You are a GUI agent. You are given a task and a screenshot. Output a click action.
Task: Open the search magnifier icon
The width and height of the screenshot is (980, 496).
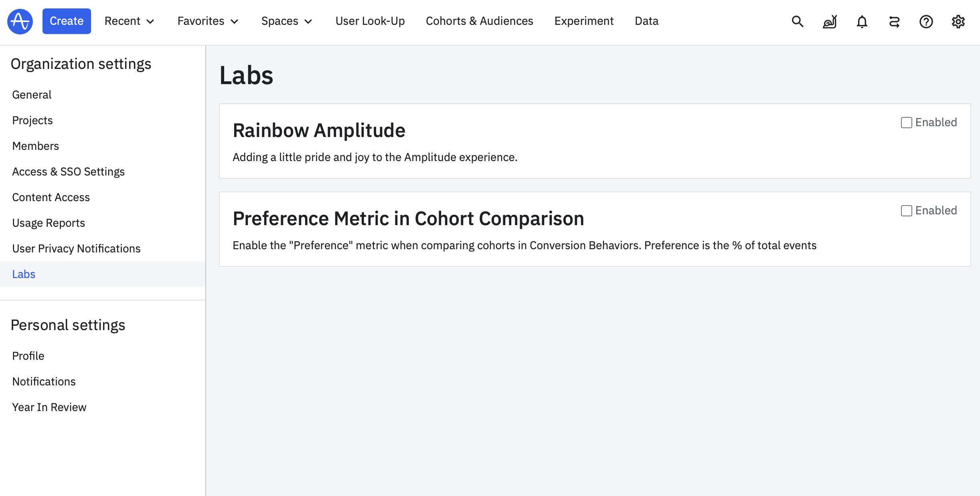(x=798, y=21)
